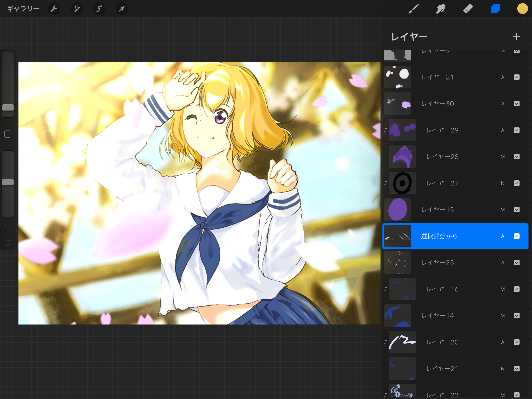Hide layer レイヤー14
This screenshot has height=399, width=532.
517,315
